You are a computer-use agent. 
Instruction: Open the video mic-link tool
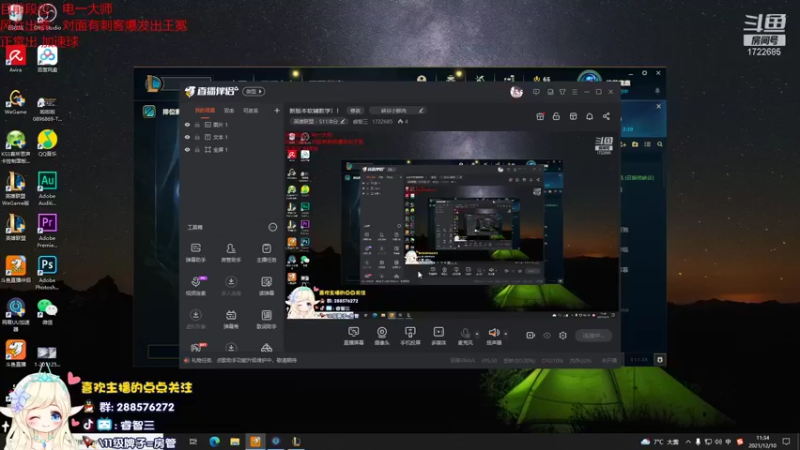195,286
